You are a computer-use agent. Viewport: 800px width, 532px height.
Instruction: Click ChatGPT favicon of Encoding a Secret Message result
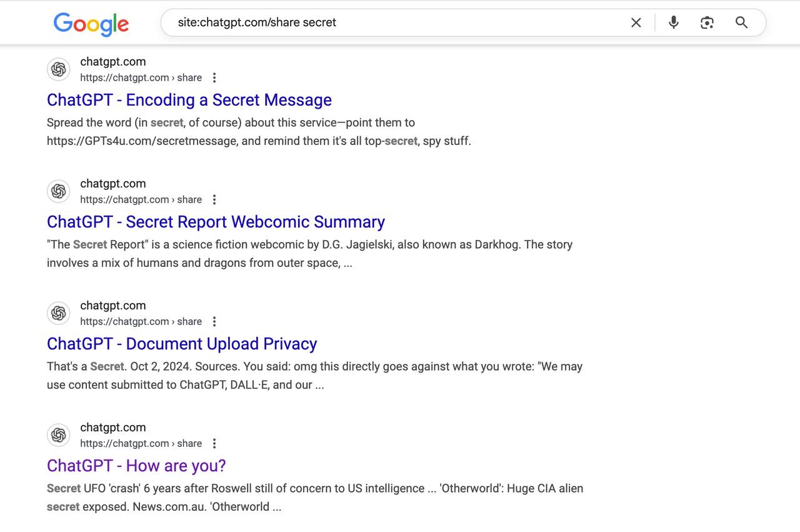coord(59,69)
